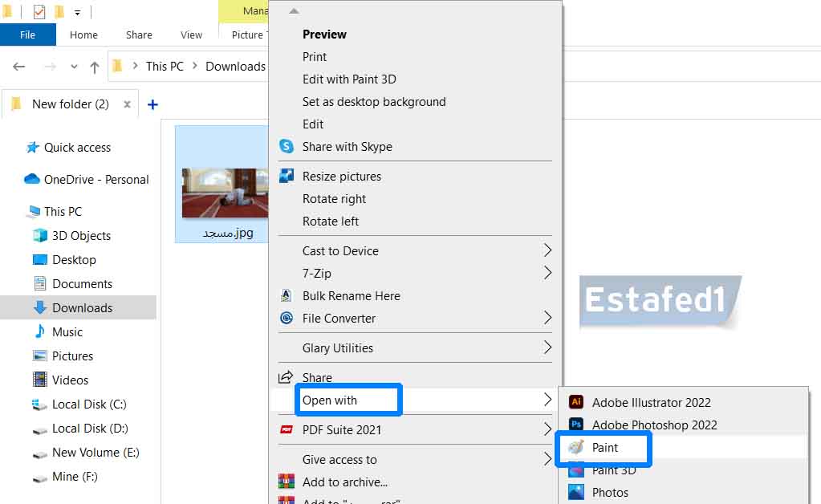
Task: Click the Resize pictures icon
Action: pos(287,177)
